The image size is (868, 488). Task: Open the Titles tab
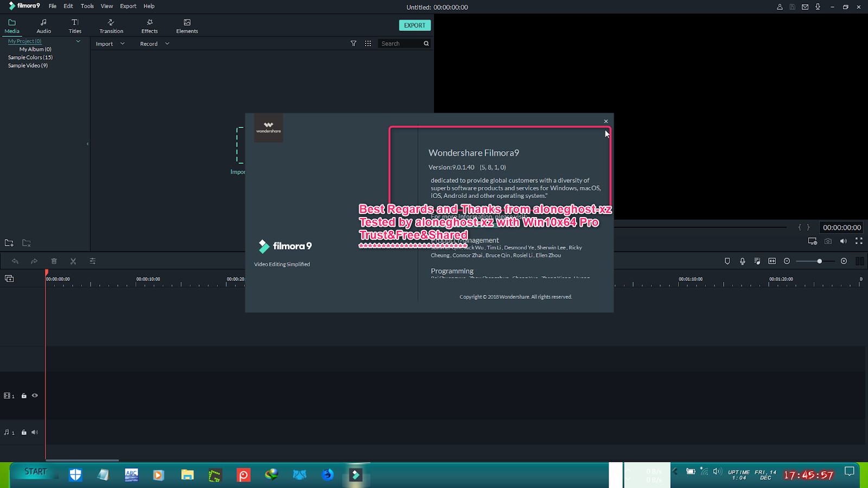tap(75, 26)
